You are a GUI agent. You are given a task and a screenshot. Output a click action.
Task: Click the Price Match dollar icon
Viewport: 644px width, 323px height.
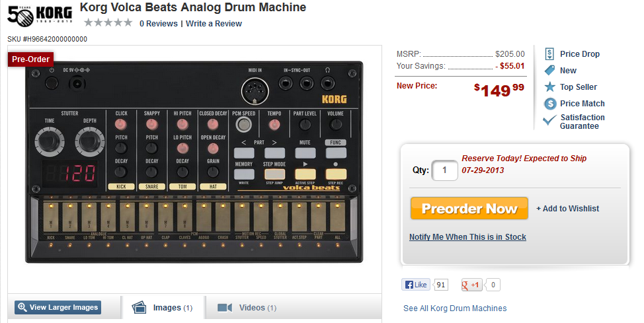click(x=549, y=104)
